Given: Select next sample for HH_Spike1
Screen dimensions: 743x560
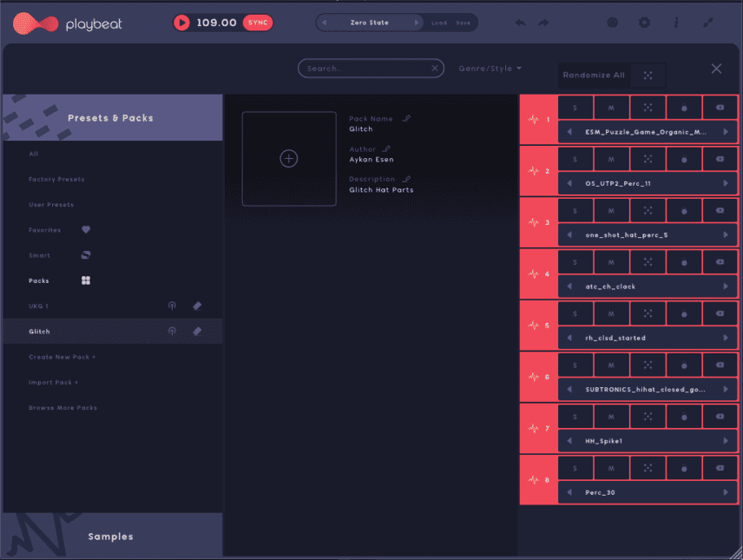Looking at the screenshot, I should tap(726, 440).
